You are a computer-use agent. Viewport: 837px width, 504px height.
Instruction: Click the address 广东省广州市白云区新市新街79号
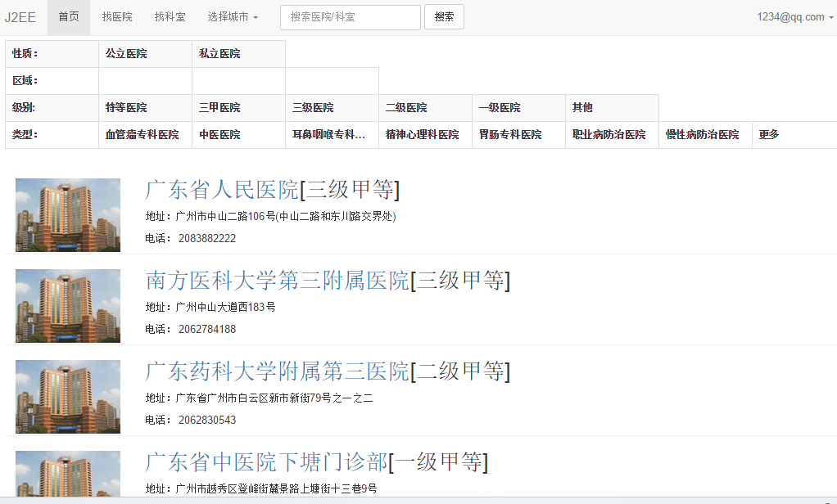coord(254,398)
